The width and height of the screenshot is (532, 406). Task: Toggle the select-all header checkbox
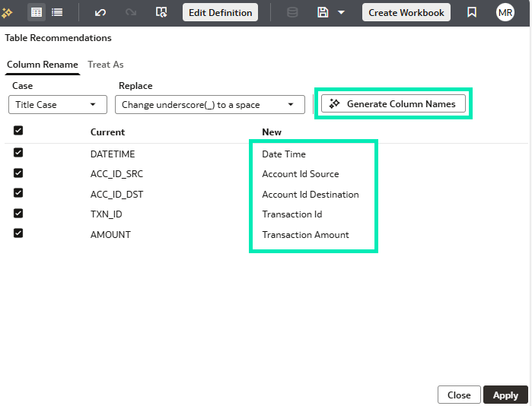[x=18, y=131]
